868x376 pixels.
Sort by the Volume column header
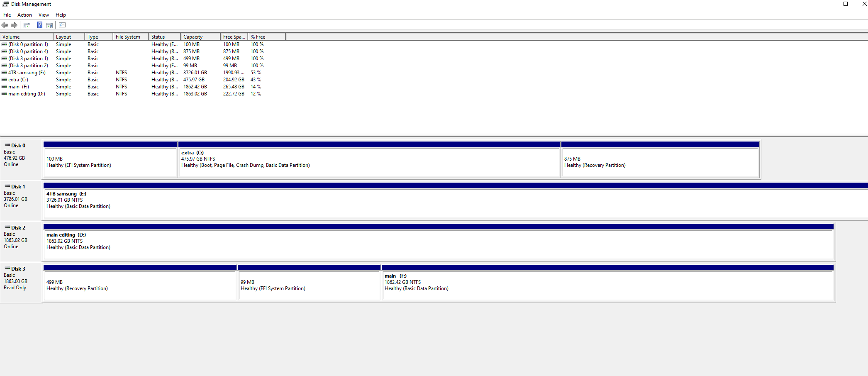click(x=27, y=37)
